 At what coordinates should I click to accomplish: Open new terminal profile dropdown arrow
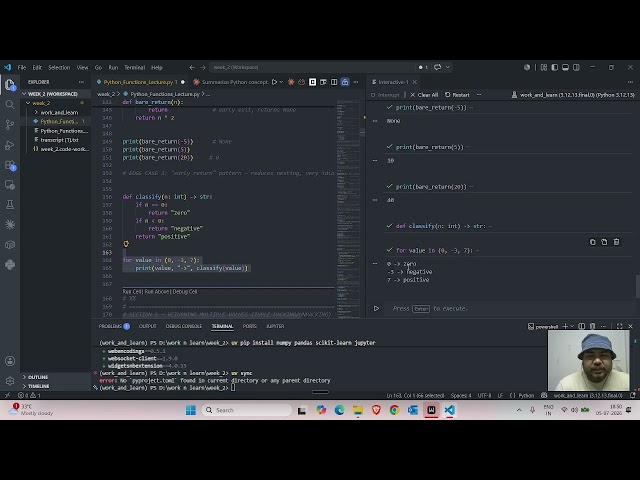click(x=572, y=326)
